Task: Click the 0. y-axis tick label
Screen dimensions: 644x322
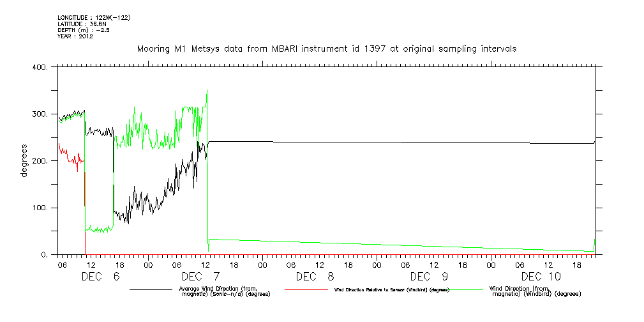Action: coord(45,255)
